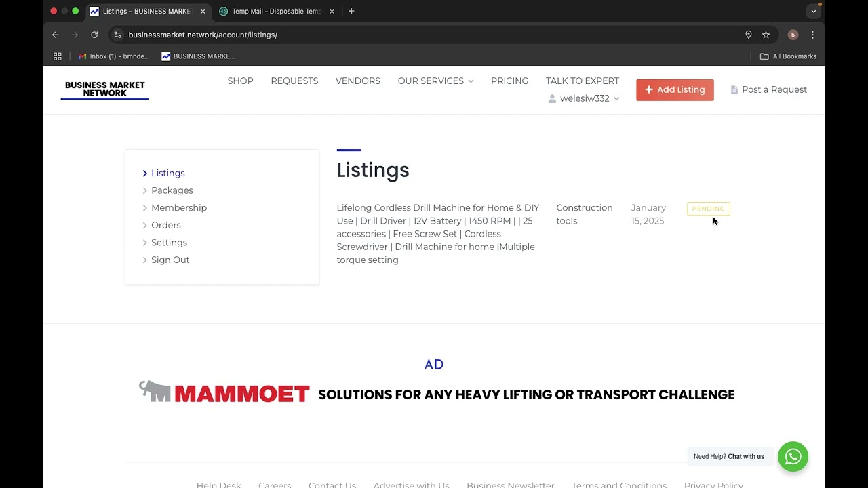The width and height of the screenshot is (868, 488).
Task: Open Packages in account sidebar
Action: pyautogui.click(x=172, y=190)
